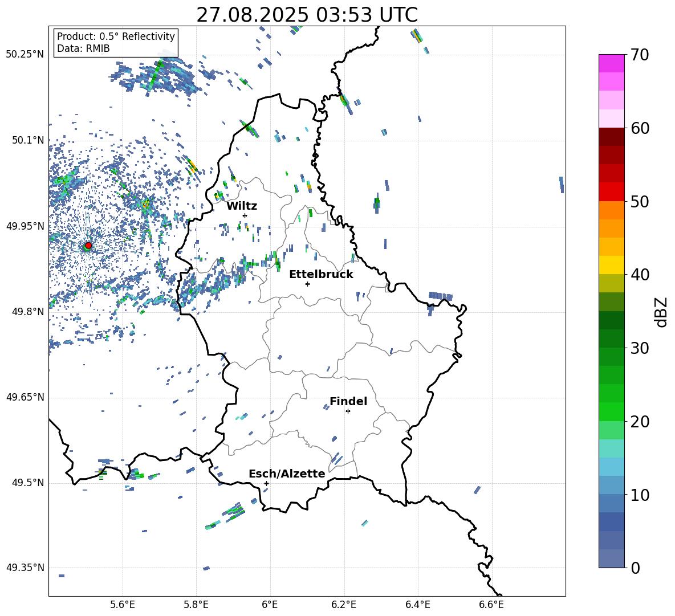Click the 5.6°E longitude label
This screenshot has width=675, height=616.
pos(123,605)
